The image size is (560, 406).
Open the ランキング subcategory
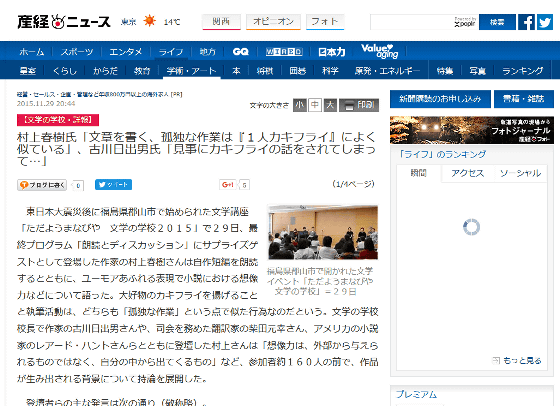(x=522, y=71)
